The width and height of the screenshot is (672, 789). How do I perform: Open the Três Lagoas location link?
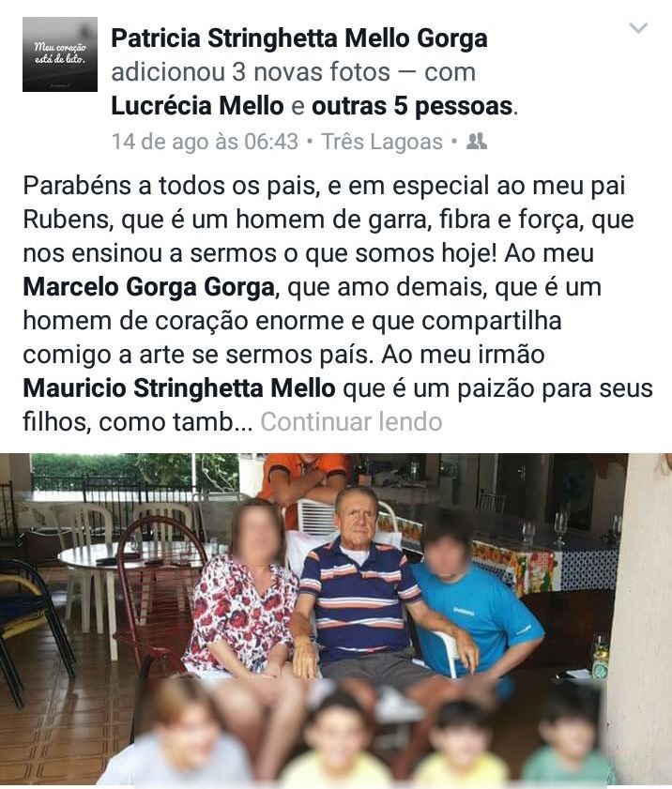382,142
